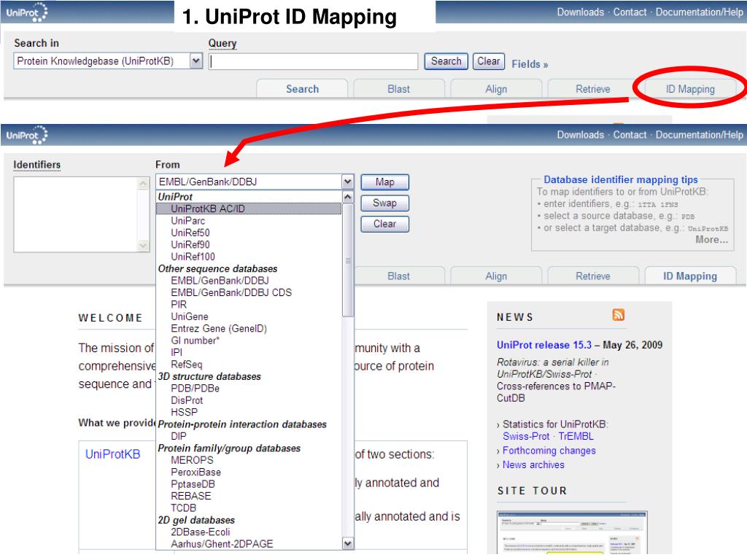Select the lower Align tab
The width and height of the screenshot is (747, 560).
(496, 276)
